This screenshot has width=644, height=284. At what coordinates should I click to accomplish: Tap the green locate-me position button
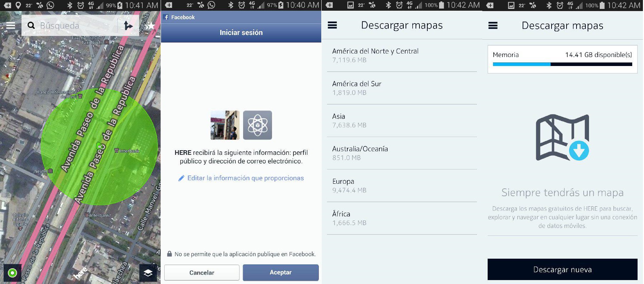[12, 273]
